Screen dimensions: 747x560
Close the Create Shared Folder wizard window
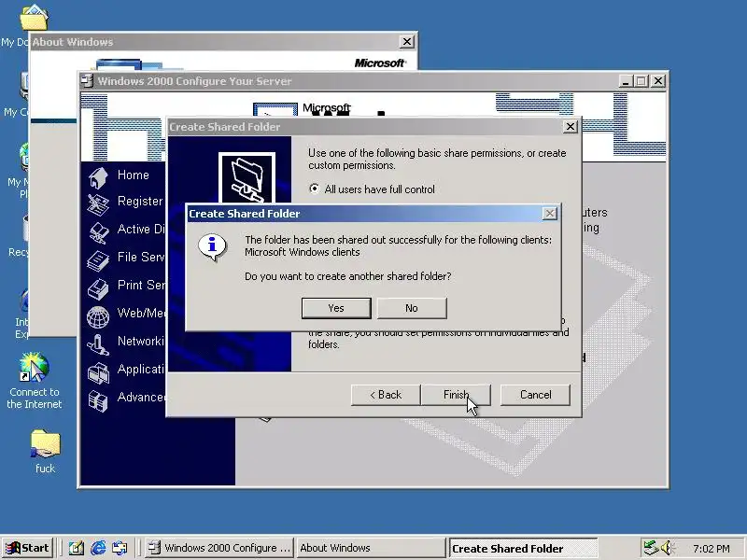point(571,127)
